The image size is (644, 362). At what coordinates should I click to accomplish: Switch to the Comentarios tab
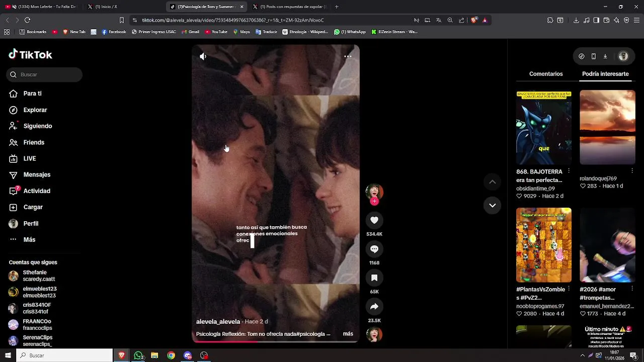coord(546,74)
